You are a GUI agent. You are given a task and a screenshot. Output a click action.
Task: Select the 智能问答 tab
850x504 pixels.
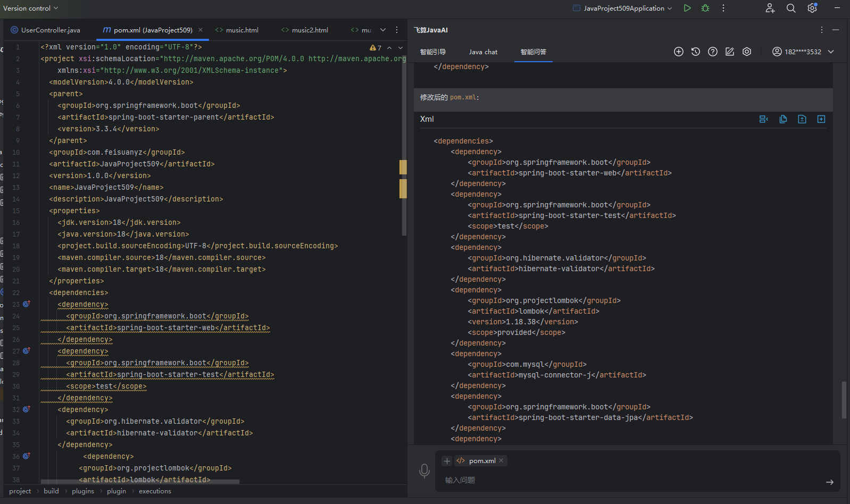pos(534,52)
